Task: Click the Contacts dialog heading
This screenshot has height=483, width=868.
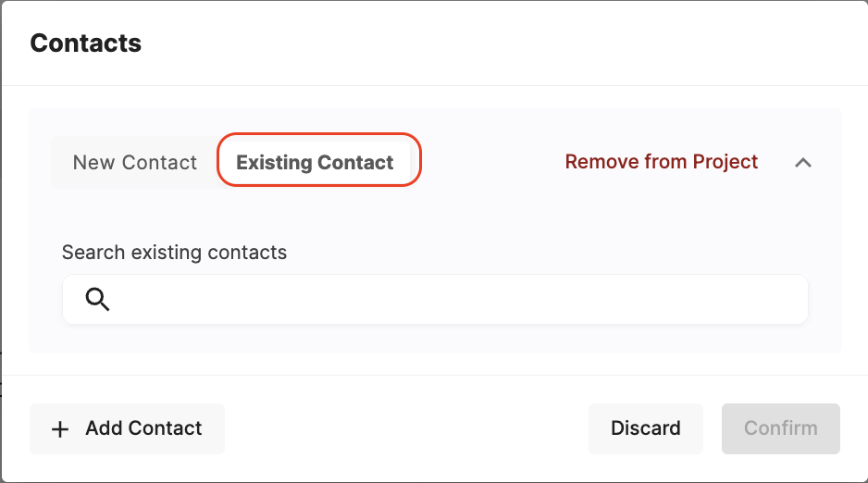Action: tap(86, 43)
